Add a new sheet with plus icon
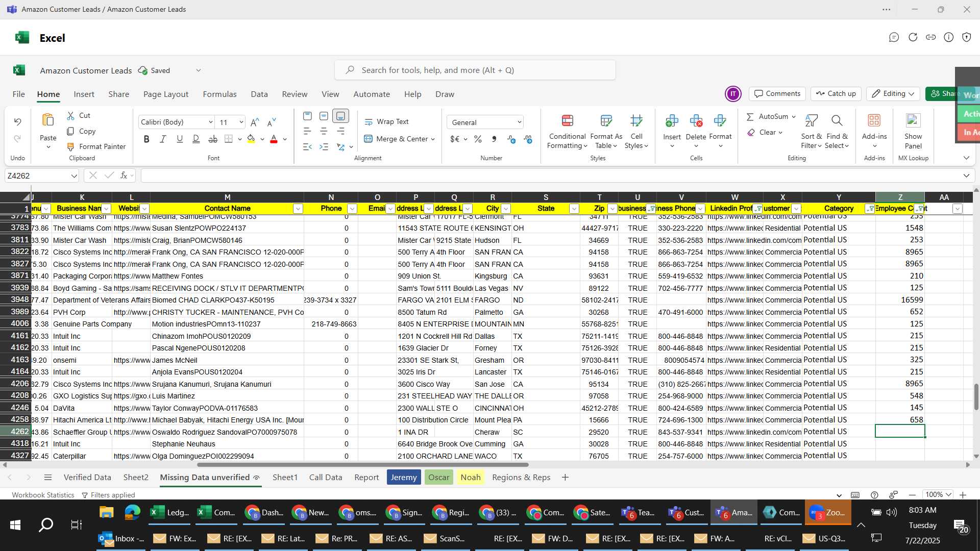The width and height of the screenshot is (980, 551). (x=565, y=478)
